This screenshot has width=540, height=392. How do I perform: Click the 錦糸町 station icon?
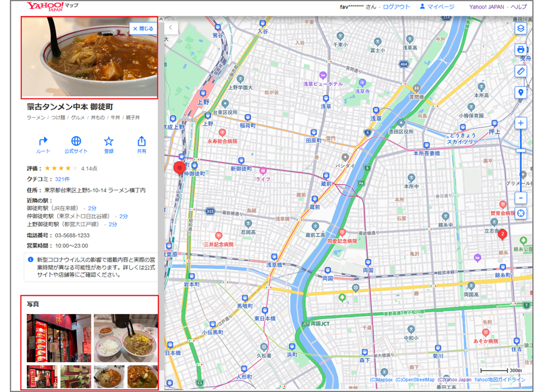[x=503, y=267]
